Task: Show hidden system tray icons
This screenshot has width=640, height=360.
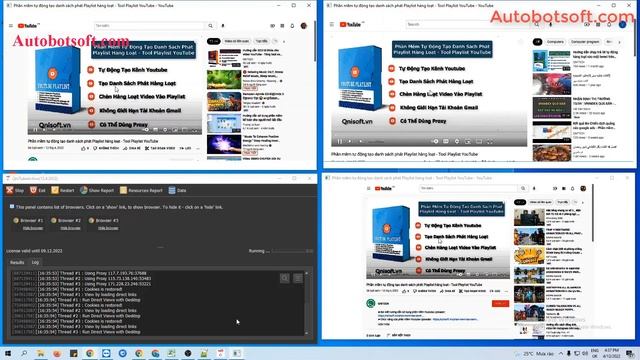Action: click(x=560, y=353)
